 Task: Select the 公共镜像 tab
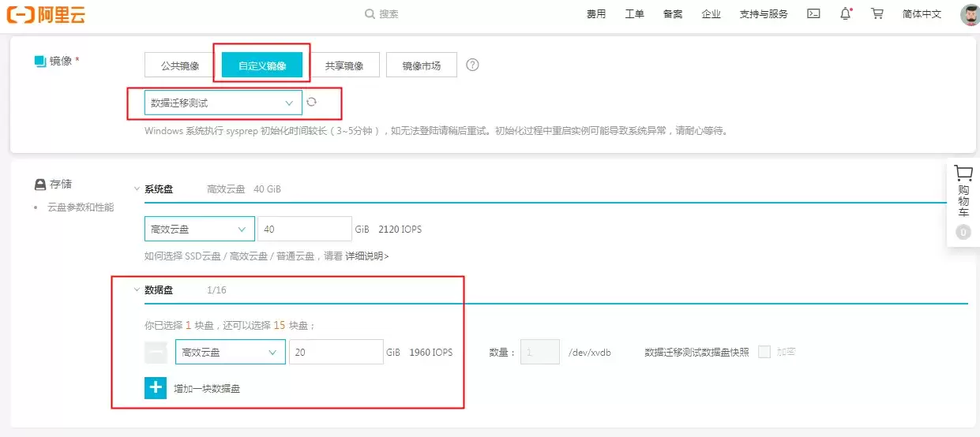coord(180,65)
